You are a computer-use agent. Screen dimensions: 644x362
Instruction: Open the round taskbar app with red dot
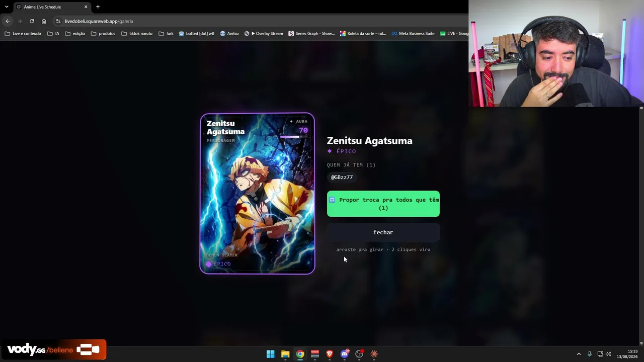(x=359, y=354)
